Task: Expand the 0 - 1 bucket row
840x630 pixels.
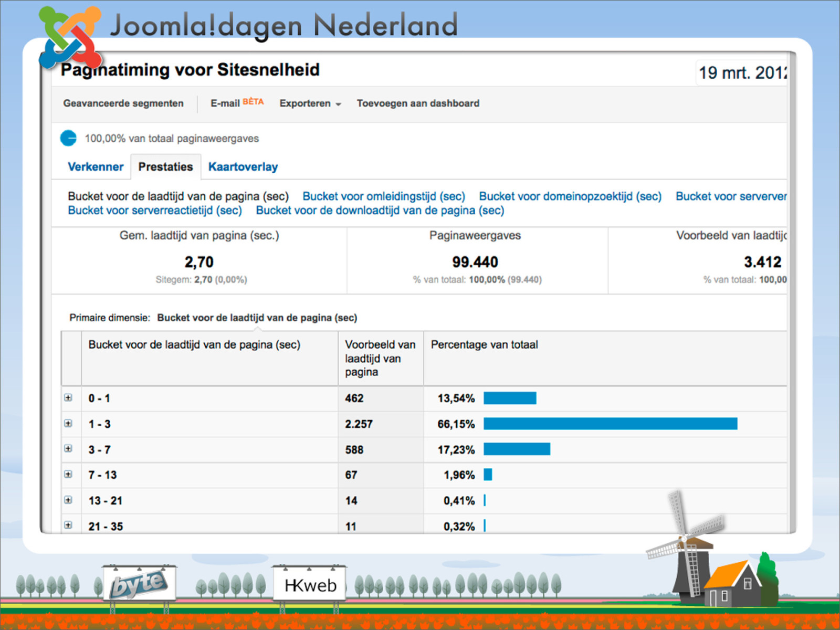Action: tap(68, 397)
